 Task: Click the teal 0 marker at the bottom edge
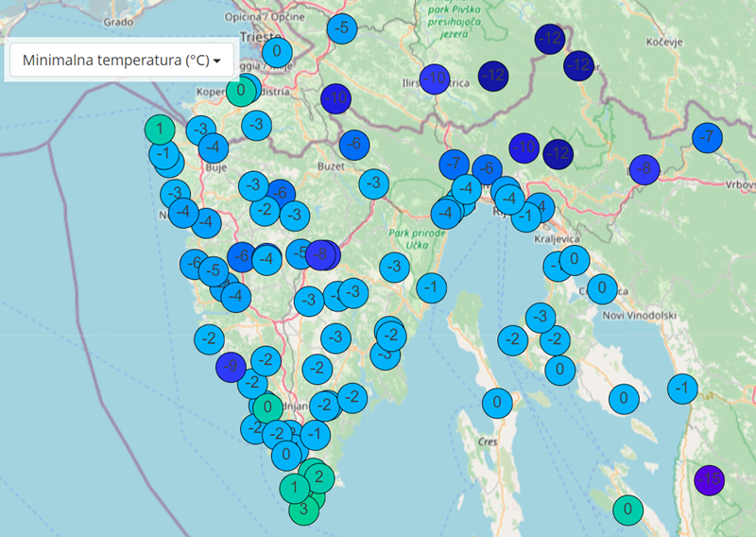[x=627, y=511]
